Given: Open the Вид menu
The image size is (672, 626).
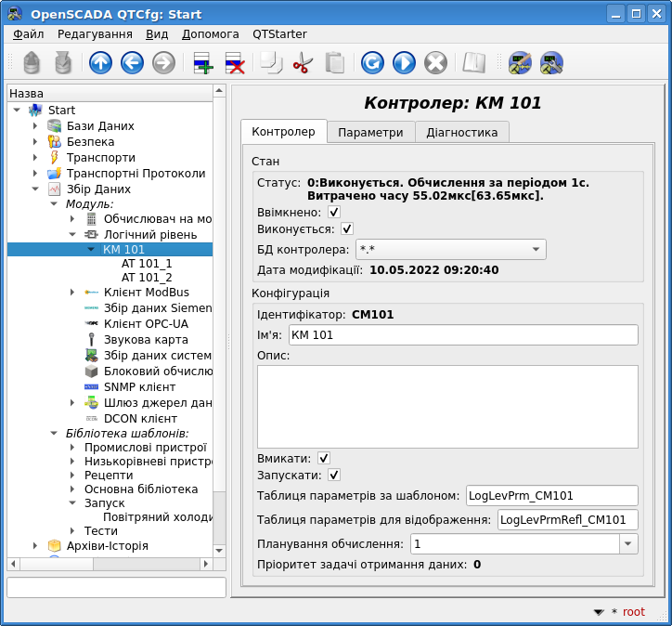Looking at the screenshot, I should 157,33.
